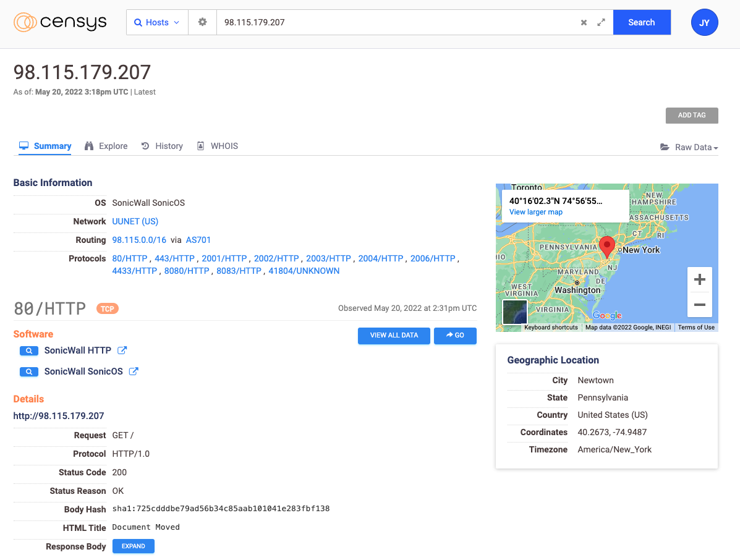Open the Raw Data dropdown
This screenshot has width=740, height=560.
pyautogui.click(x=695, y=147)
